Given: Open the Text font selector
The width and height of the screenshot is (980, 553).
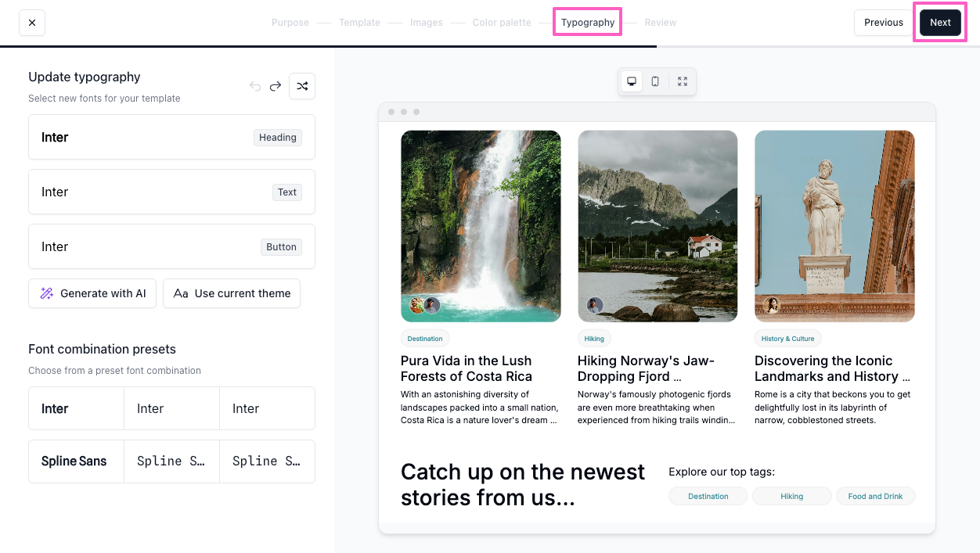Looking at the screenshot, I should (x=171, y=192).
